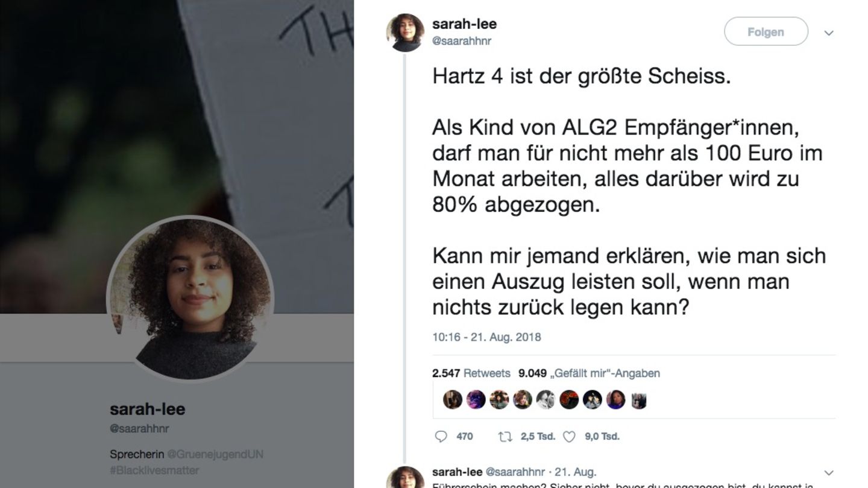
Task: Expand tweet options chevron next to Folgen
Action: pos(829,33)
